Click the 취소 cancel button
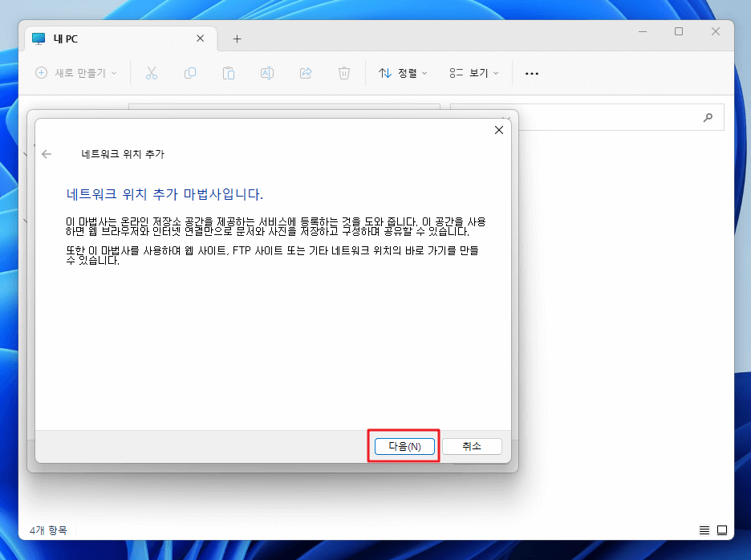Image resolution: width=751 pixels, height=560 pixels. coord(472,446)
